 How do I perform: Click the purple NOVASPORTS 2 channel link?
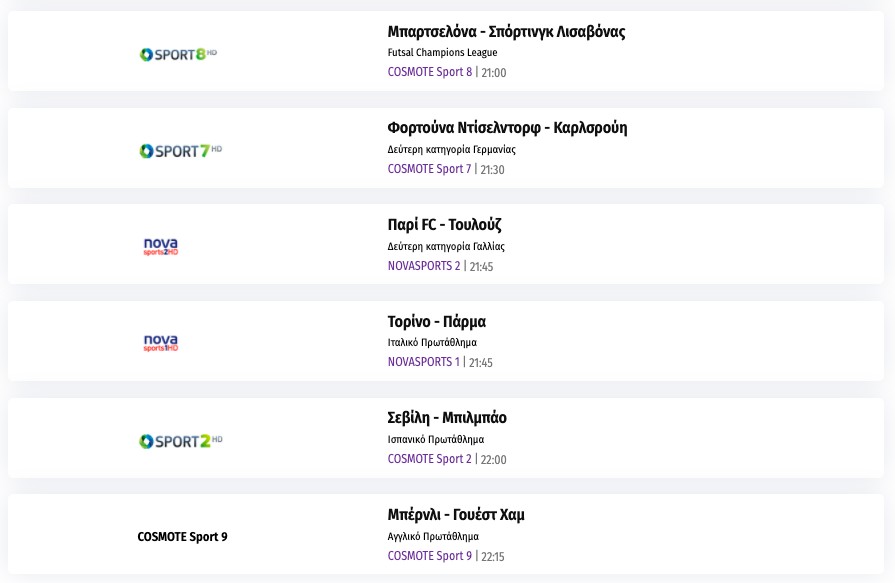(x=424, y=266)
